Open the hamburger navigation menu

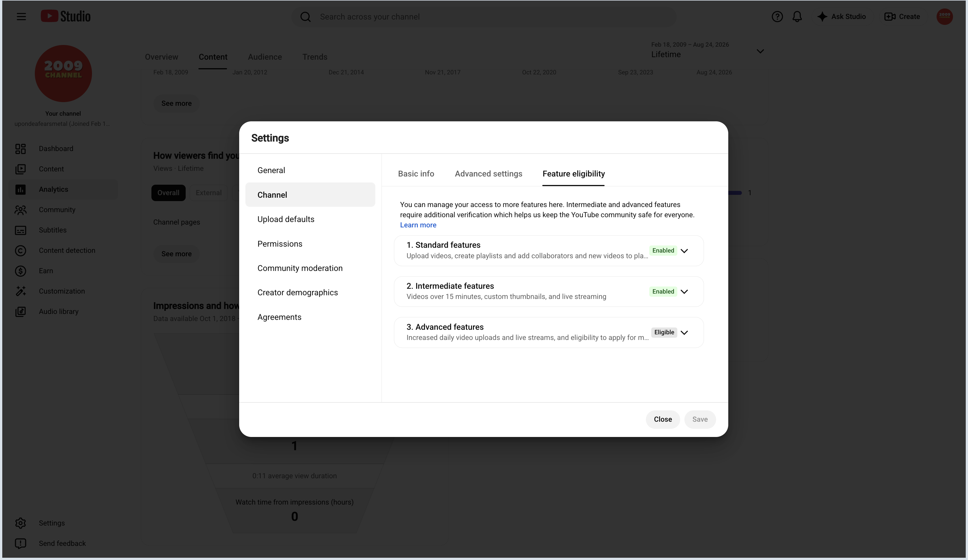pos(21,16)
